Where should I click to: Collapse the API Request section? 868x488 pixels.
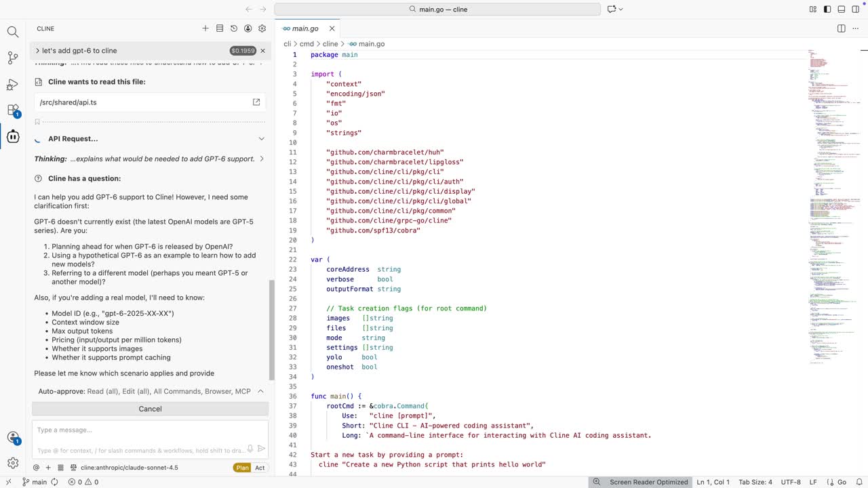(261, 139)
